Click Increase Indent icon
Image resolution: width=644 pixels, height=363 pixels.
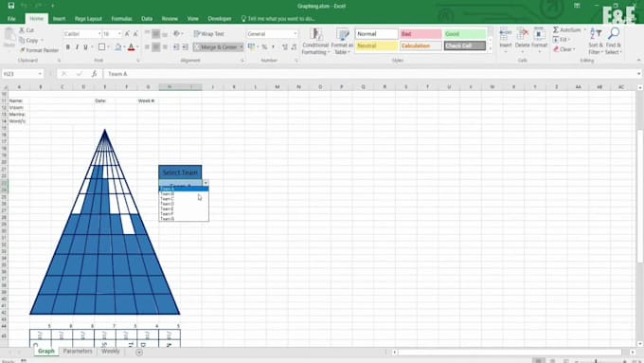click(186, 47)
